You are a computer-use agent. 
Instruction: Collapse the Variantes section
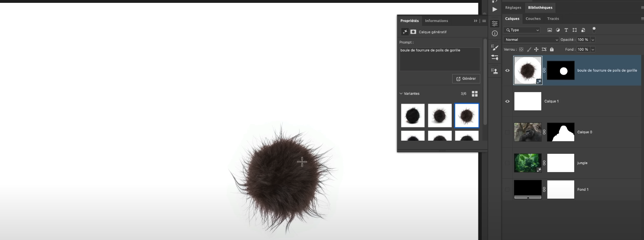click(x=401, y=94)
